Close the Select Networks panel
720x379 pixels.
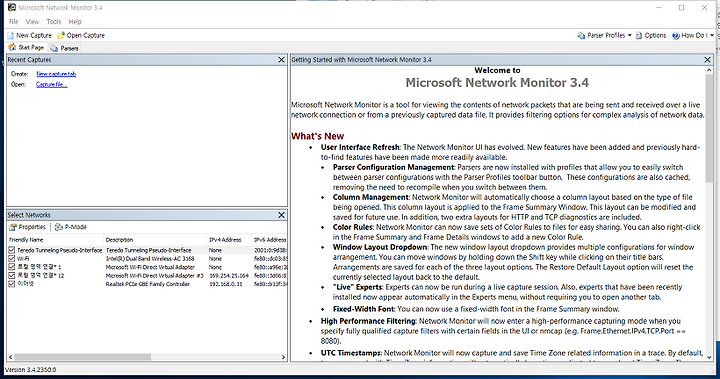[281, 215]
